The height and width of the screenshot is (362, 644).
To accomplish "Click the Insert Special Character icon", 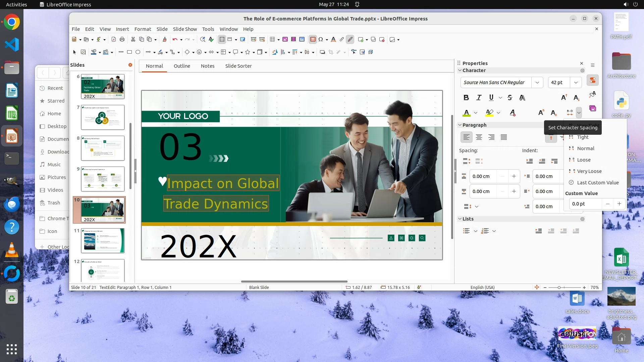I will click(321, 40).
